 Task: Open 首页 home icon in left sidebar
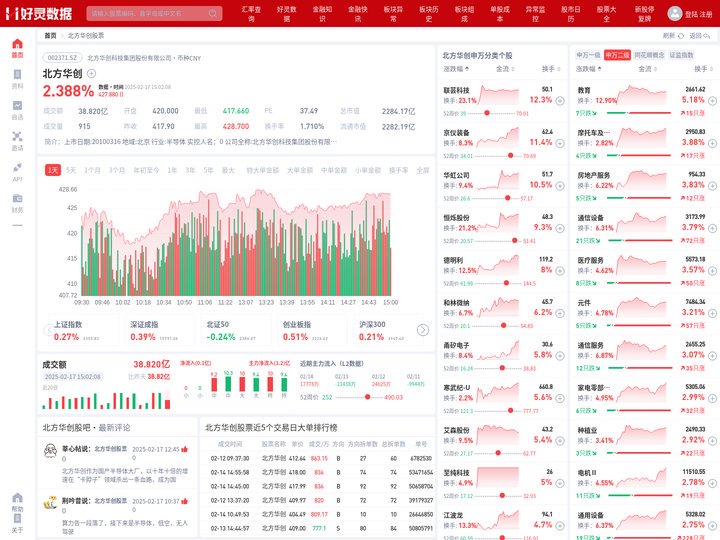click(x=17, y=44)
